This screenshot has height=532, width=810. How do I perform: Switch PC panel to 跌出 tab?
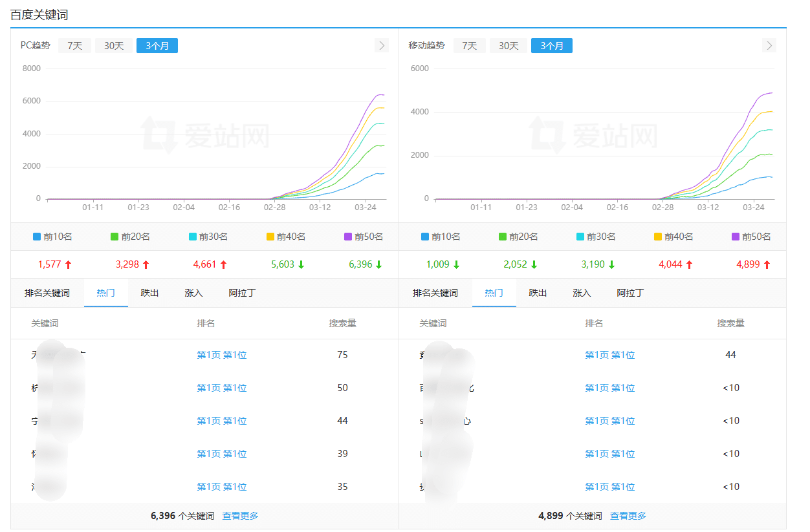pos(149,293)
